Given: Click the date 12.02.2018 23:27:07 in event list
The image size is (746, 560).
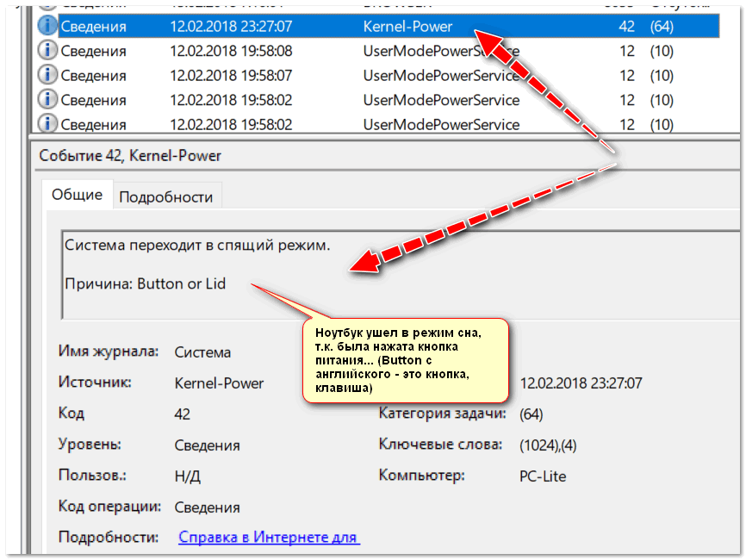Looking at the screenshot, I should pyautogui.click(x=231, y=26).
